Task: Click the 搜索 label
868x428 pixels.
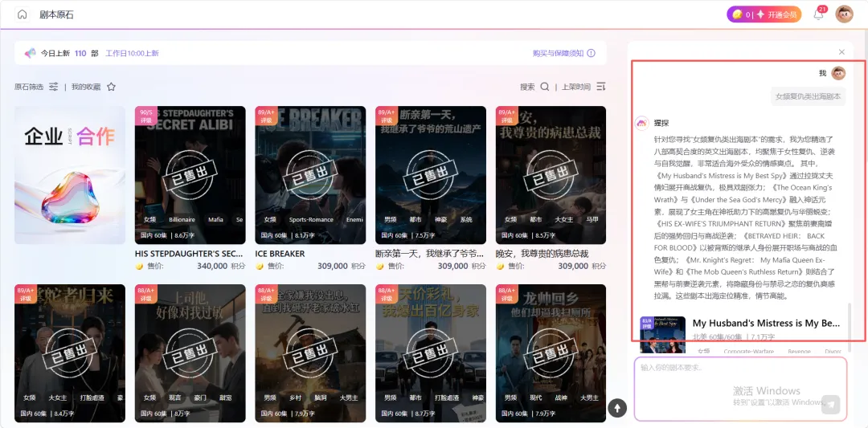Action: 527,87
